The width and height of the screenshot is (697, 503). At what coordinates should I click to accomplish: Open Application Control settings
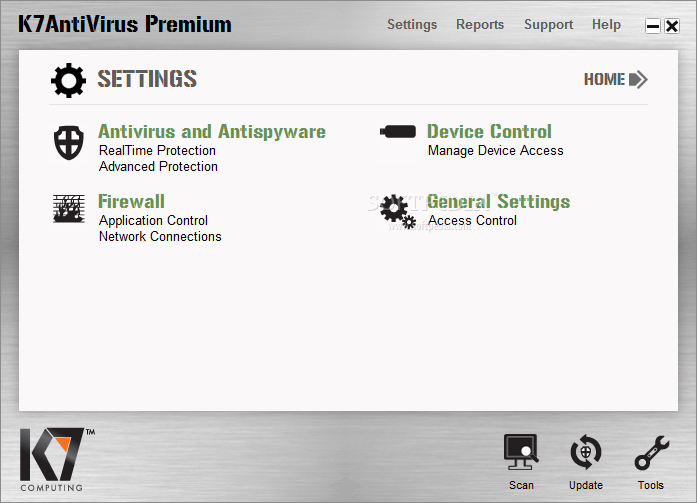(153, 220)
